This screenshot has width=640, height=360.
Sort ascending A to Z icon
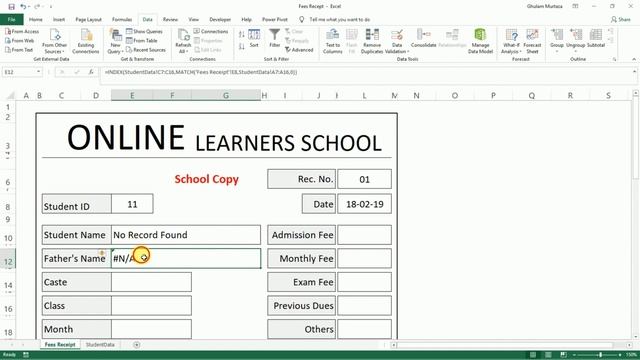(242, 34)
